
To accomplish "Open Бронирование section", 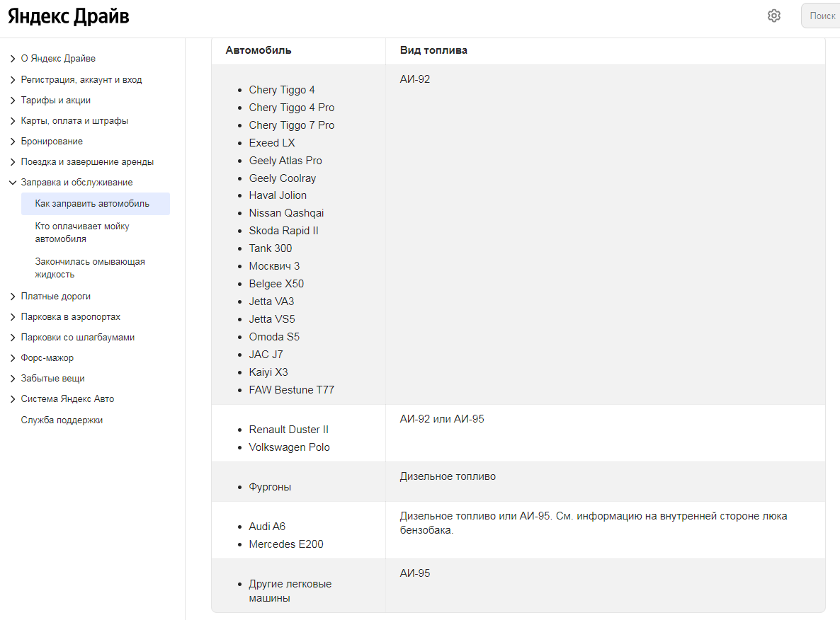I will click(x=52, y=142).
